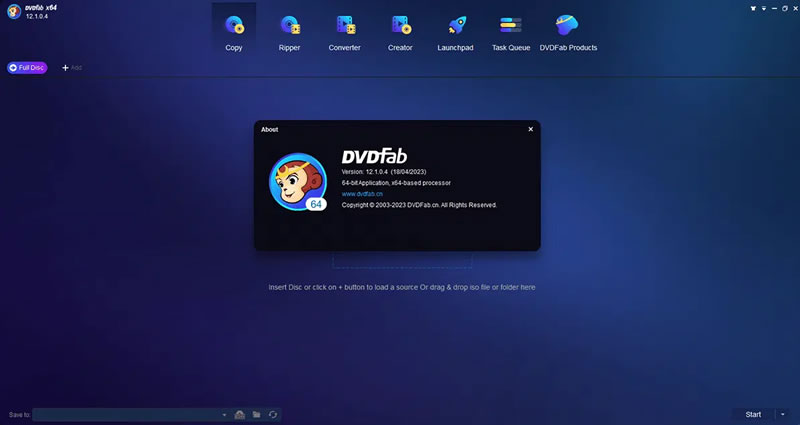Restore the DVDFab window size
The width and height of the screenshot is (800, 425).
click(x=785, y=8)
